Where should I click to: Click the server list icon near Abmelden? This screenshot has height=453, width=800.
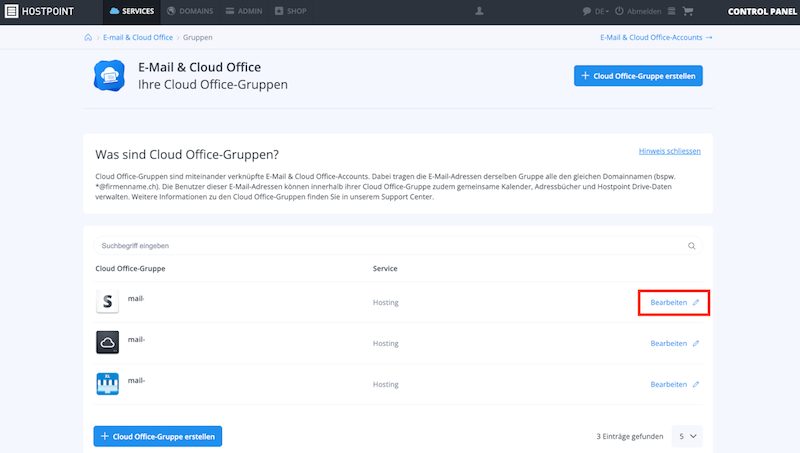671,11
